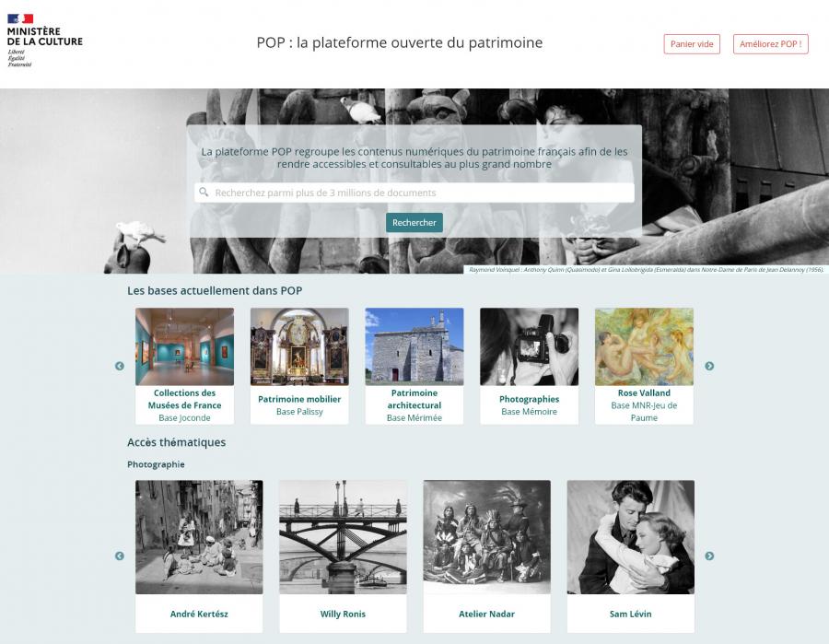Open Patrimoine mobilier Base Palissy card

coord(299,366)
